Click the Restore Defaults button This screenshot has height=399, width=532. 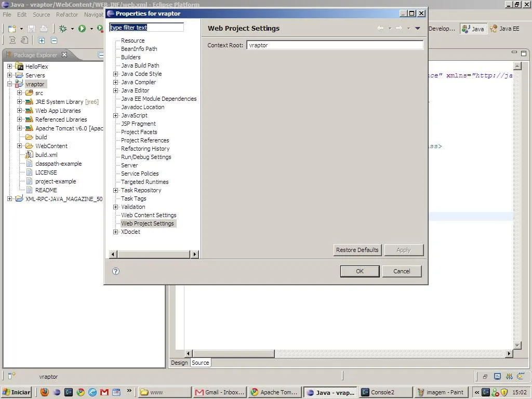357,250
